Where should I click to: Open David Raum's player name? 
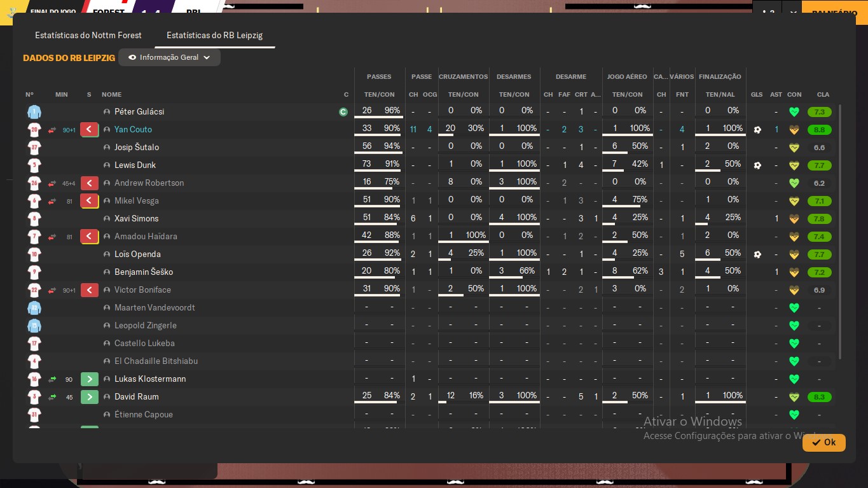click(x=137, y=396)
